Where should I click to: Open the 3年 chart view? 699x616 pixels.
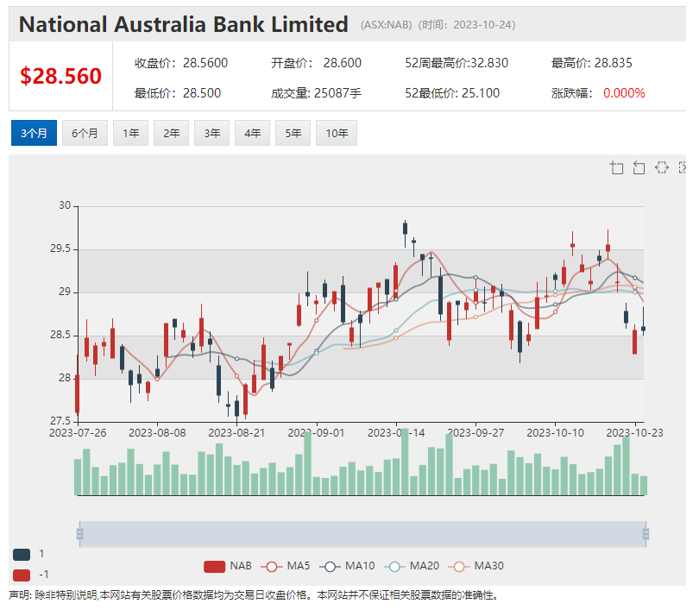(x=211, y=133)
